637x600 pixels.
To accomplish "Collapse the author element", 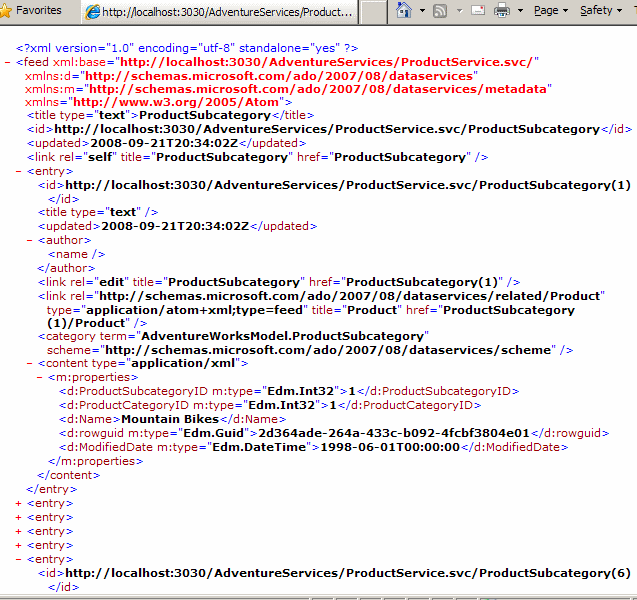I will click(x=30, y=240).
